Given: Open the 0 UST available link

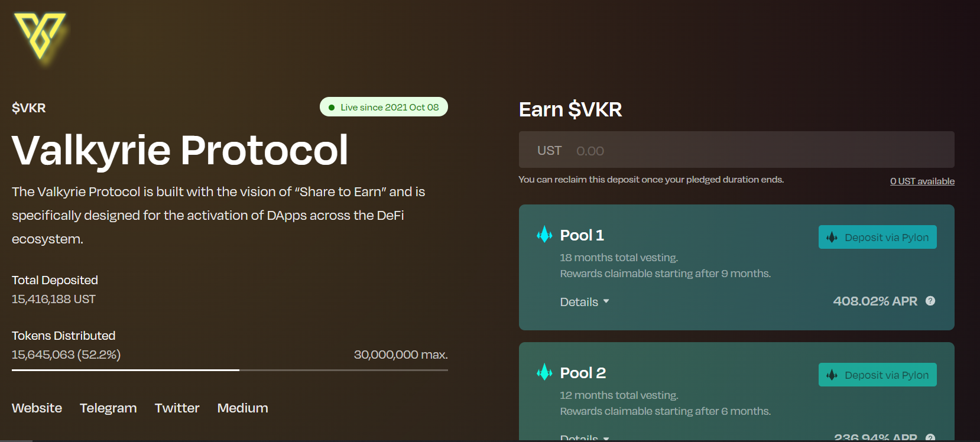Looking at the screenshot, I should (x=922, y=181).
